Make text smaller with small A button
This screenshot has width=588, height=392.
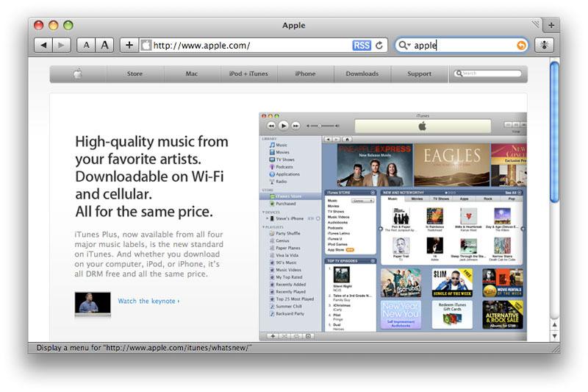86,46
